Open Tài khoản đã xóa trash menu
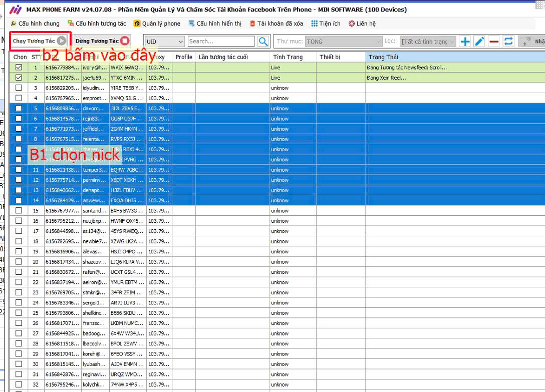545x392 pixels. coord(277,24)
